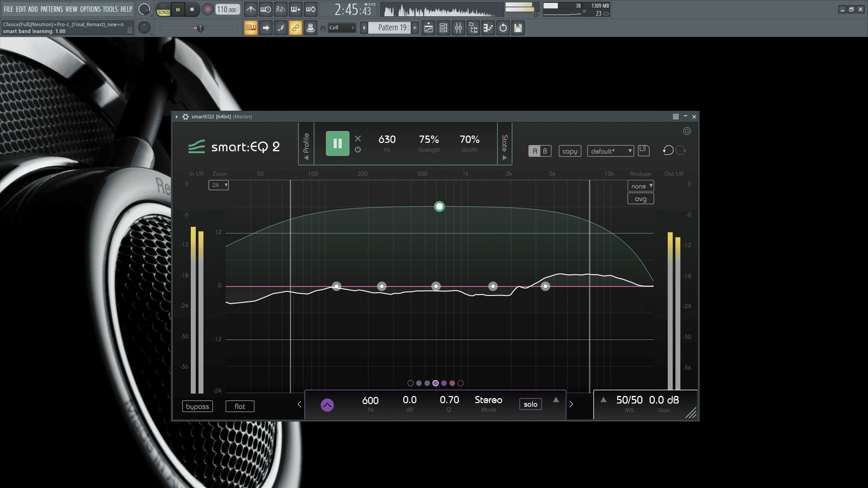Undo last change in smart:EQ 2

668,150
